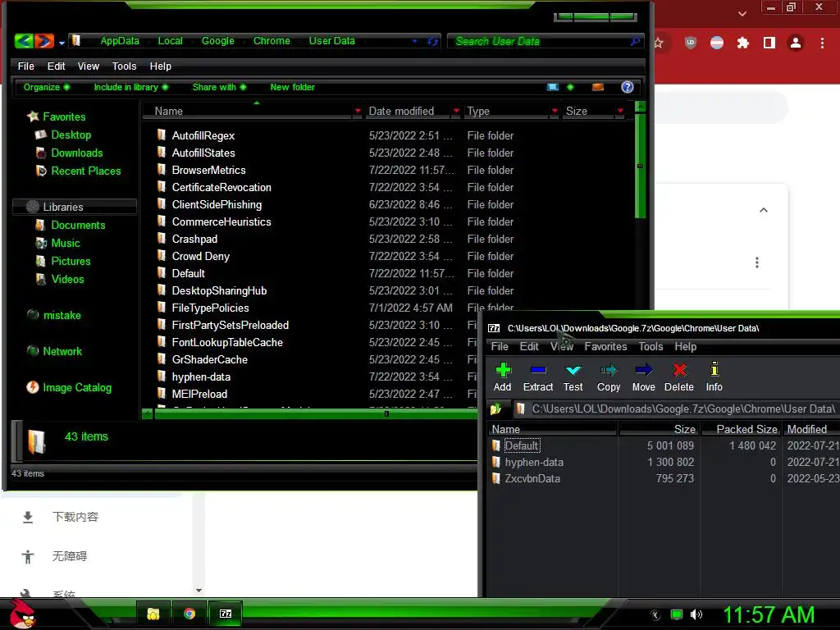Open the View menu in Explorer

89,66
